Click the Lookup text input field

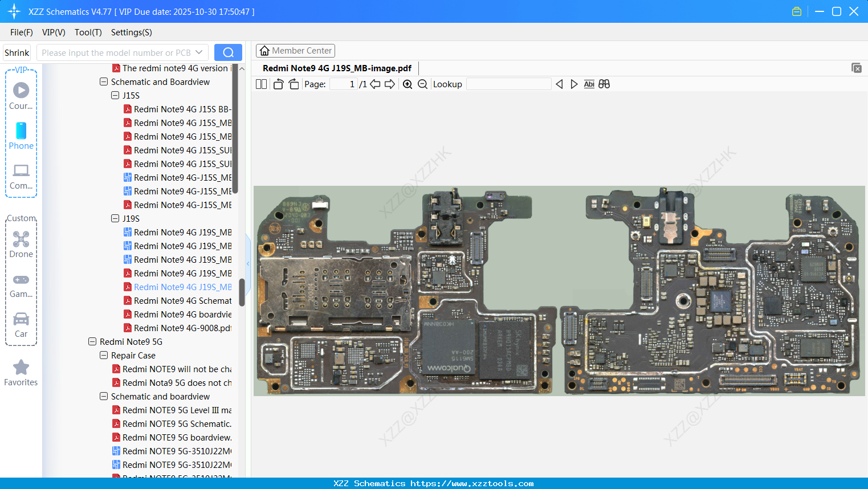click(508, 84)
